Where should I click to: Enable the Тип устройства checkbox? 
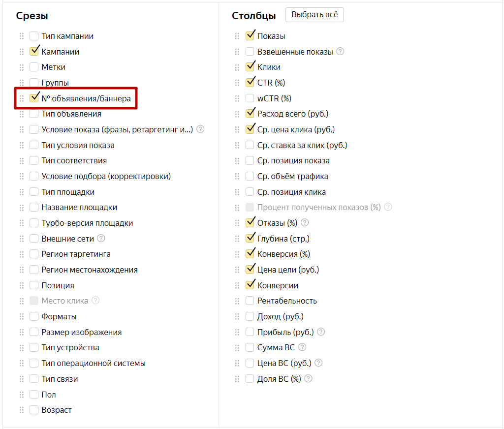[x=34, y=348]
